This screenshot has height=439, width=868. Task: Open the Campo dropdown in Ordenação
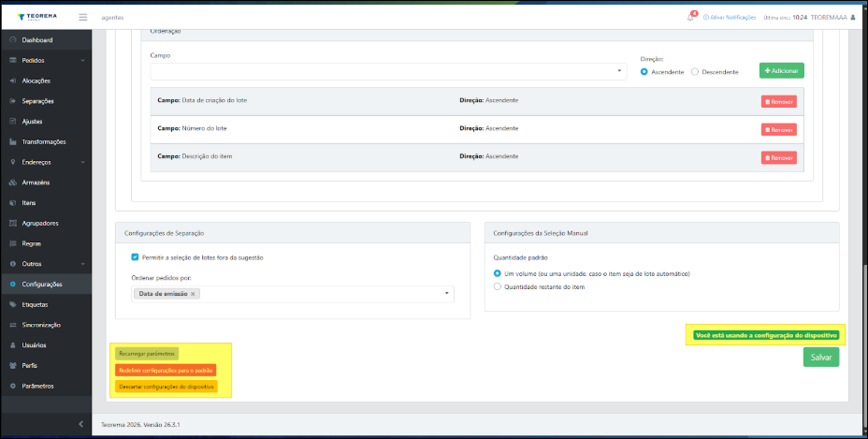click(388, 71)
